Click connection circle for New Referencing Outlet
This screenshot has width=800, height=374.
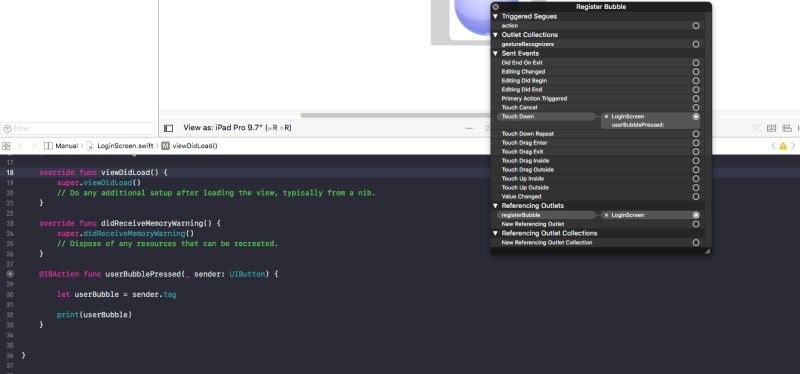click(696, 224)
